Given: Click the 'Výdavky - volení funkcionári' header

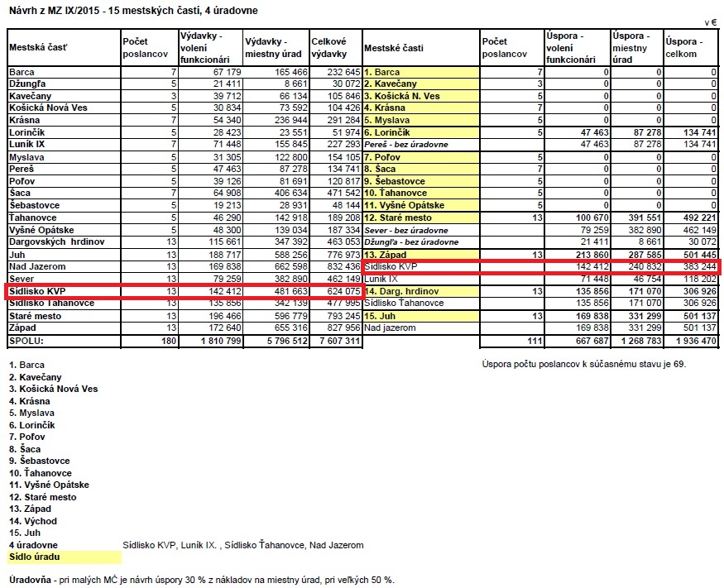Looking at the screenshot, I should (x=204, y=47).
